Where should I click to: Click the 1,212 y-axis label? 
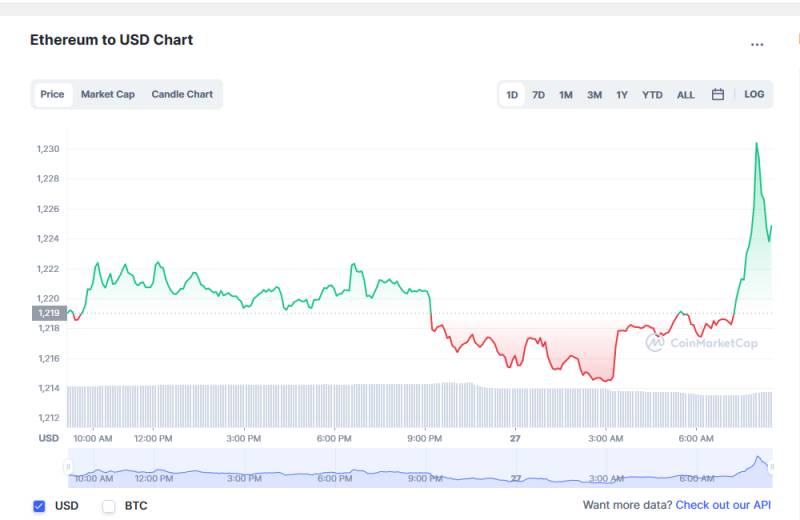coord(49,418)
